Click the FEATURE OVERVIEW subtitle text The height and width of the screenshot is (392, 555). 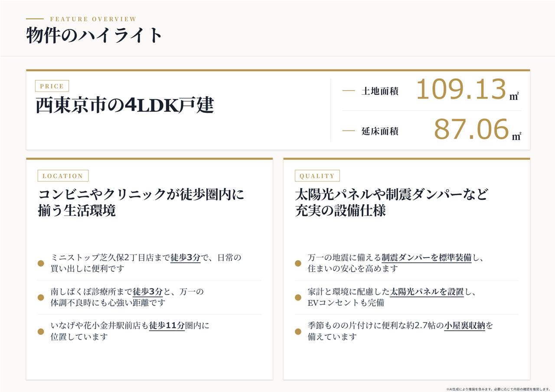(x=93, y=19)
